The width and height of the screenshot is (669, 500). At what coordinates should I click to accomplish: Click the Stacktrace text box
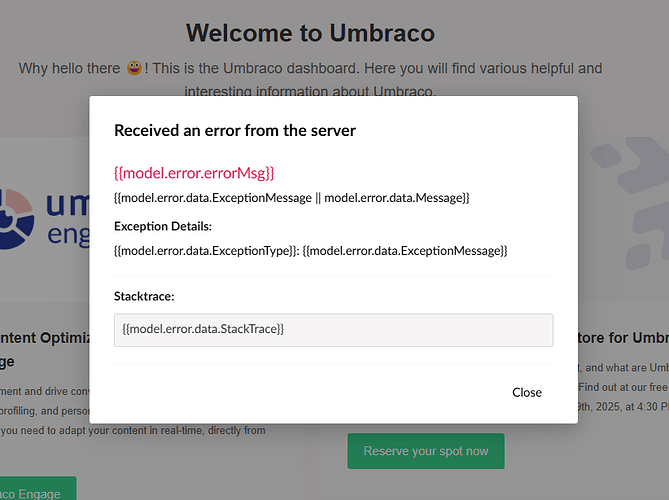point(333,330)
